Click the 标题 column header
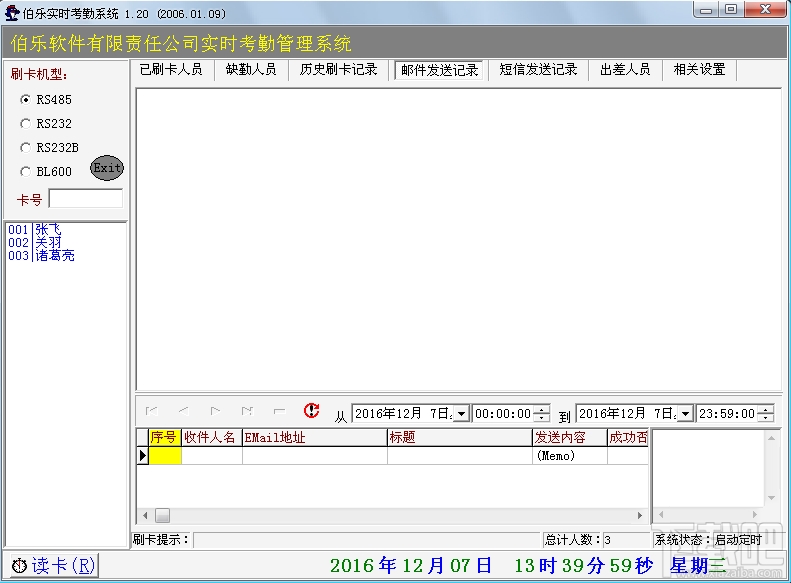The height and width of the screenshot is (583, 791). point(460,438)
